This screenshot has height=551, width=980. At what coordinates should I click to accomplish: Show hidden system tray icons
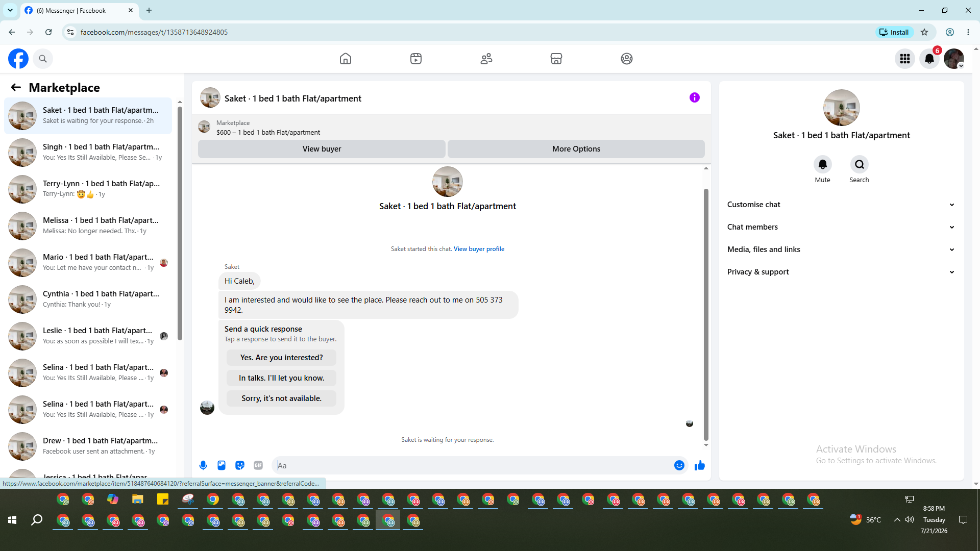[897, 520]
